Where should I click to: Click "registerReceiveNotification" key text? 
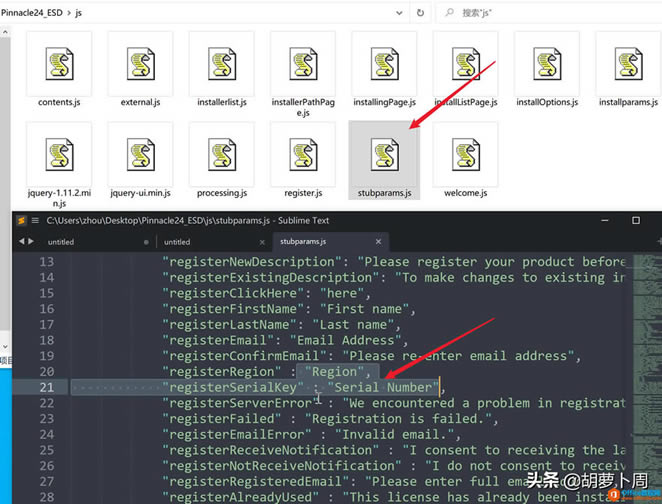(x=271, y=450)
